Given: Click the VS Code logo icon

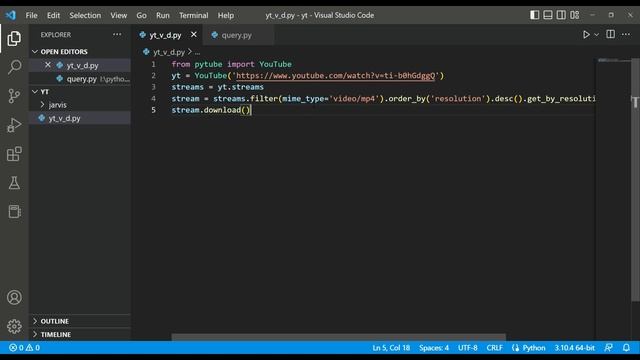Looking at the screenshot, I should [x=11, y=15].
